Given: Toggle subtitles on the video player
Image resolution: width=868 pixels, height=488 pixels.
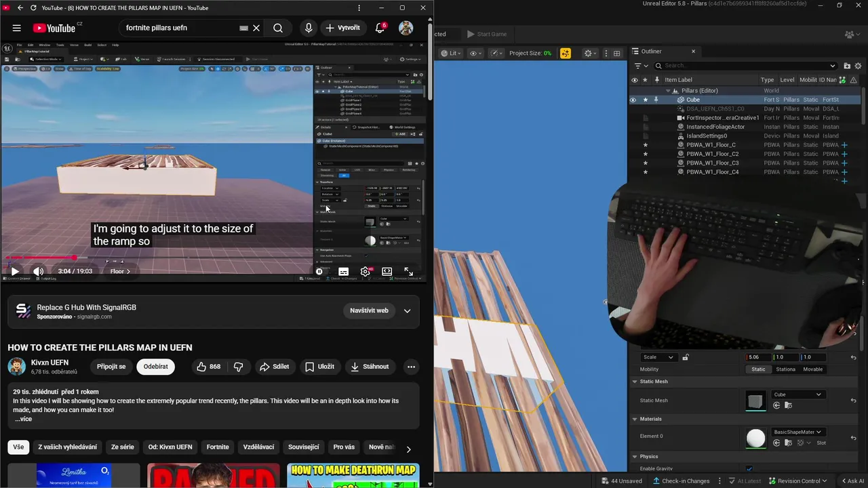Looking at the screenshot, I should (344, 271).
